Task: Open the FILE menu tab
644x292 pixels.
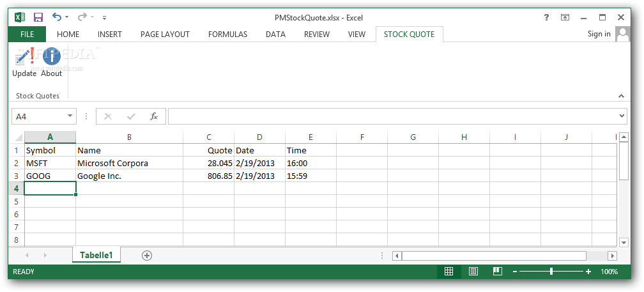Action: coord(27,35)
